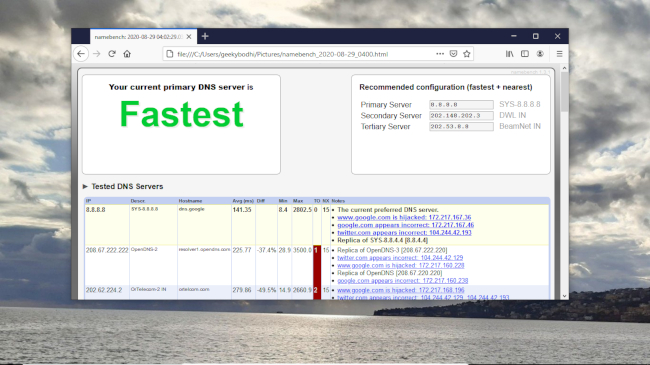The width and height of the screenshot is (650, 365).
Task: Click the 225.77 average value
Action: point(242,250)
